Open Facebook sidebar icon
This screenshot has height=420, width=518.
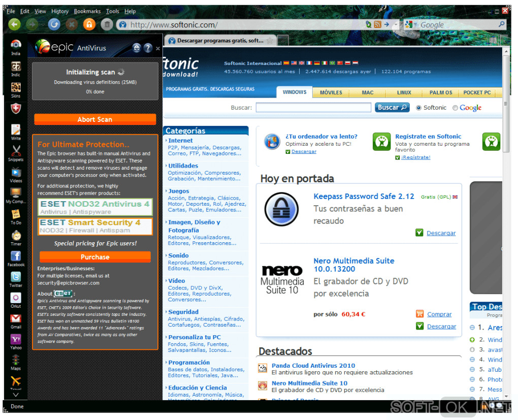tap(16, 259)
